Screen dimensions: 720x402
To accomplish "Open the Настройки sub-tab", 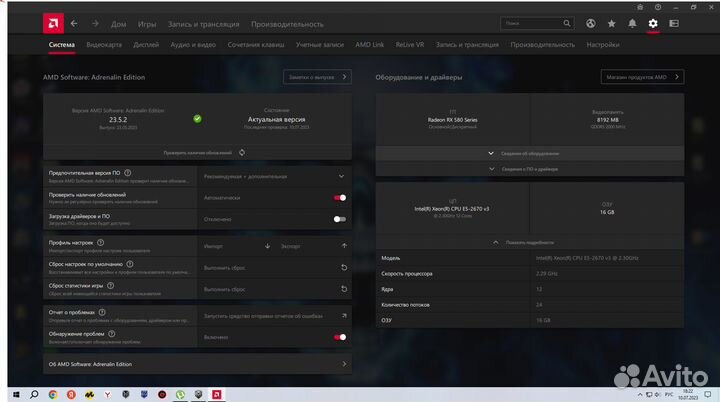I will [603, 45].
